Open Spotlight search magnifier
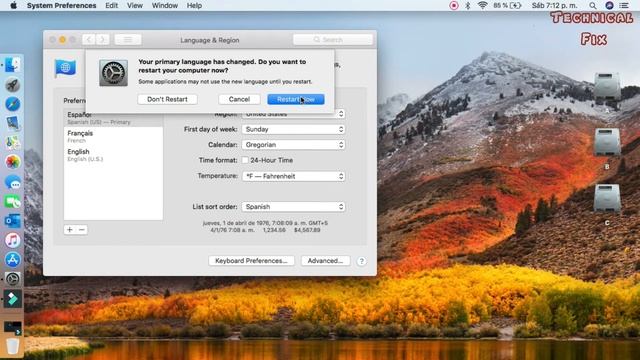Viewport: 640px width, 360px height. (593, 6)
